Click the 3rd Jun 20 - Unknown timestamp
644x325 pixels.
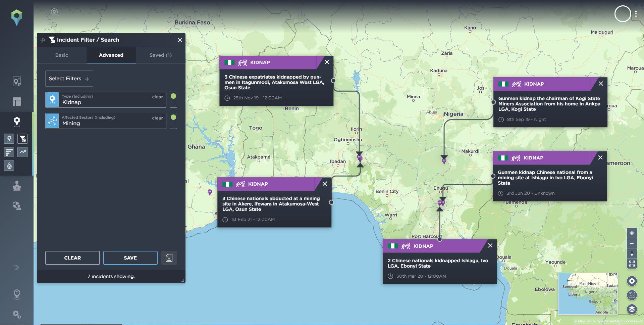click(x=530, y=193)
